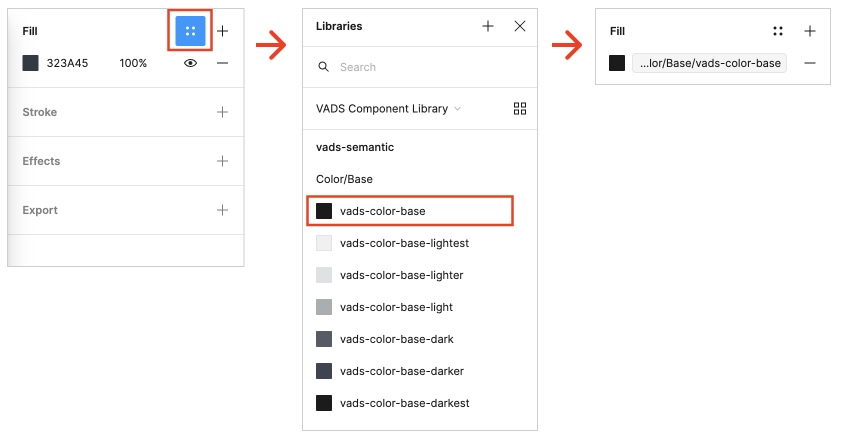Add a stroke to the selection
Image resolution: width=845 pixels, height=447 pixels.
coord(223,112)
